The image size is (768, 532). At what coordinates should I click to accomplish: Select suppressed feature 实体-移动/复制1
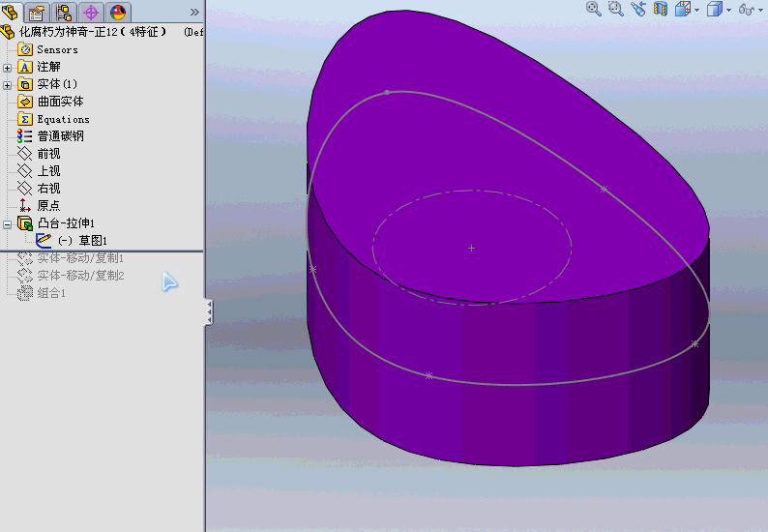click(80, 258)
